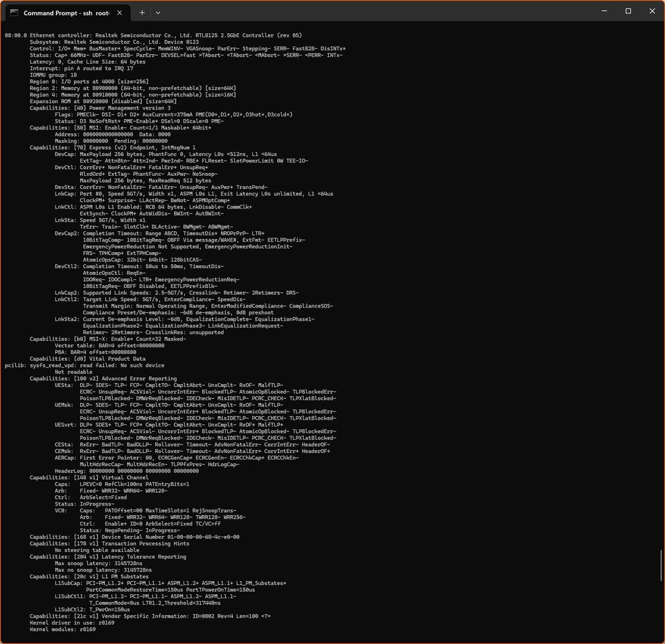Click the vertical scrollbar thumb
665x644 pixels.
[x=661, y=566]
